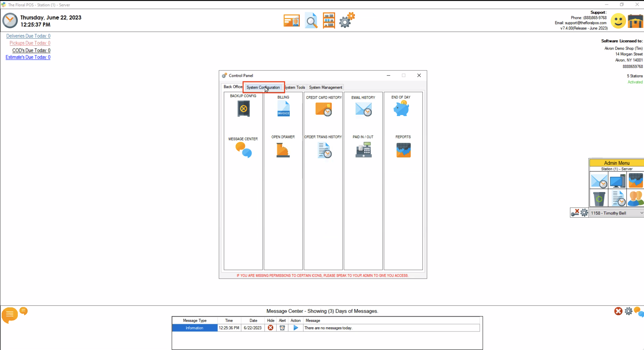
Task: Click the blue play action icon in message row
Action: [x=296, y=328]
